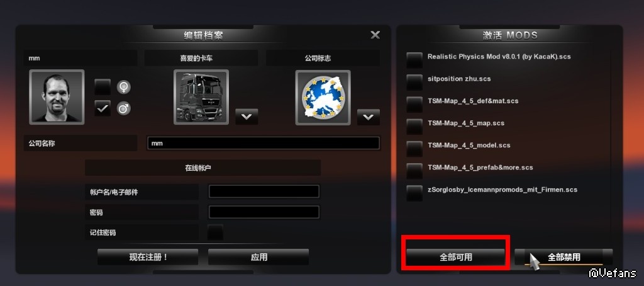Image resolution: width=644 pixels, height=286 pixels.
Task: Click the MAN truck preview image
Action: click(x=201, y=97)
